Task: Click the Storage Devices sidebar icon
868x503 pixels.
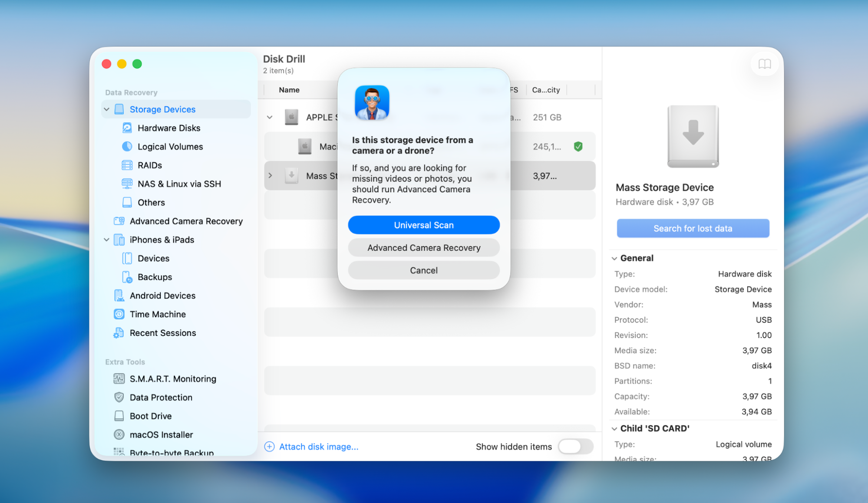Action: click(119, 109)
